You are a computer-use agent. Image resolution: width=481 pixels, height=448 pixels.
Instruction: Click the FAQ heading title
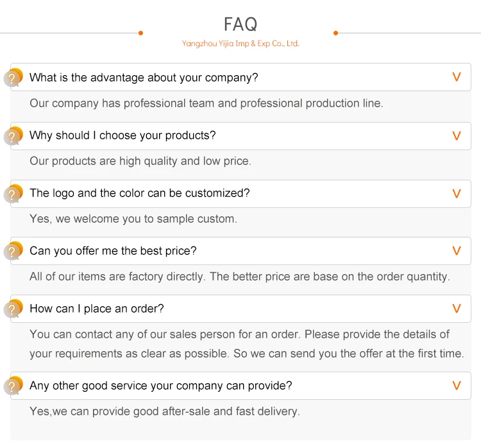tap(240, 24)
